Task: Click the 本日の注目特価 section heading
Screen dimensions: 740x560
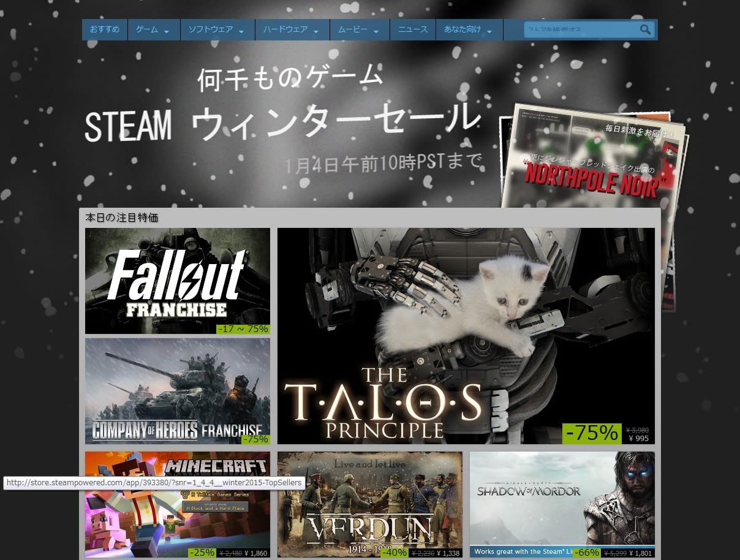Action: click(122, 218)
